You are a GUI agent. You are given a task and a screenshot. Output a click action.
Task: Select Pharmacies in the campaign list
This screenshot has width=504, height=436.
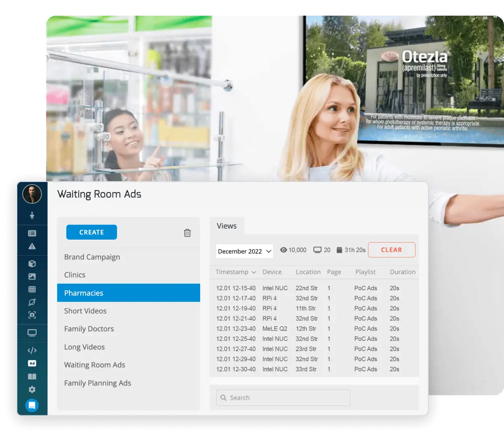click(x=128, y=293)
